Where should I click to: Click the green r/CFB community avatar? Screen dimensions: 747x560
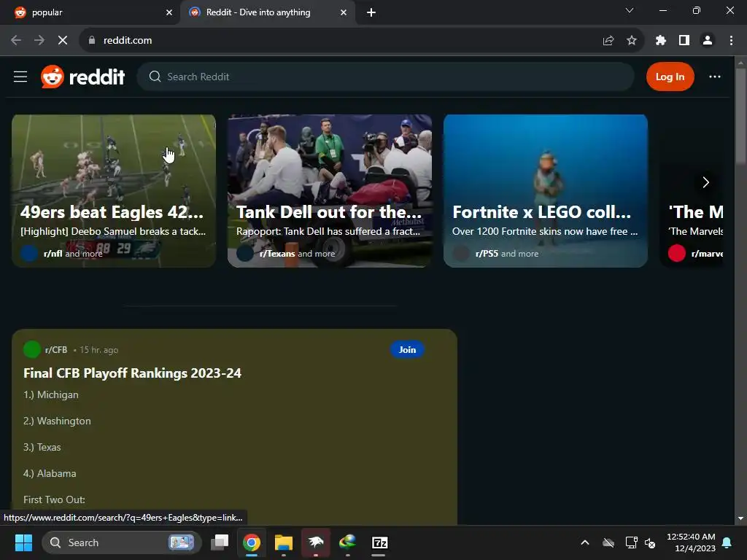tap(32, 349)
